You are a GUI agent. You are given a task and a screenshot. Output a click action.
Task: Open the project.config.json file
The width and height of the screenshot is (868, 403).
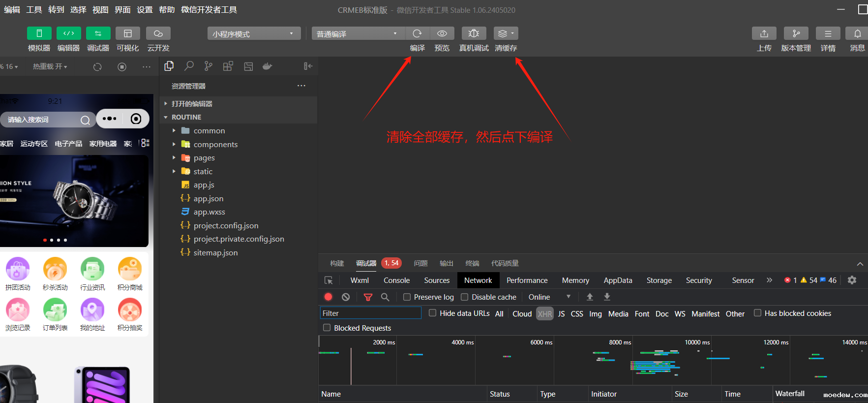pos(226,225)
